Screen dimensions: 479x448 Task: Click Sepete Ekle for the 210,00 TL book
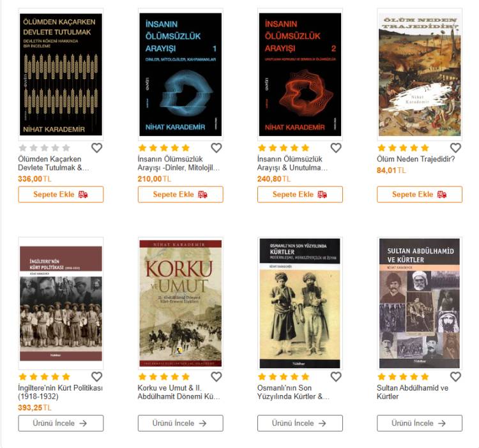pyautogui.click(x=181, y=195)
